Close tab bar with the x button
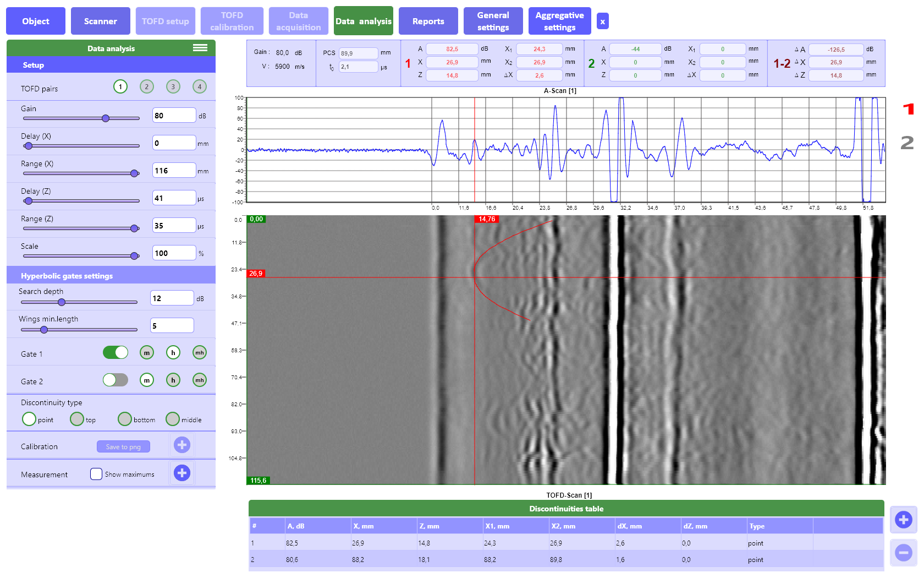 point(603,22)
